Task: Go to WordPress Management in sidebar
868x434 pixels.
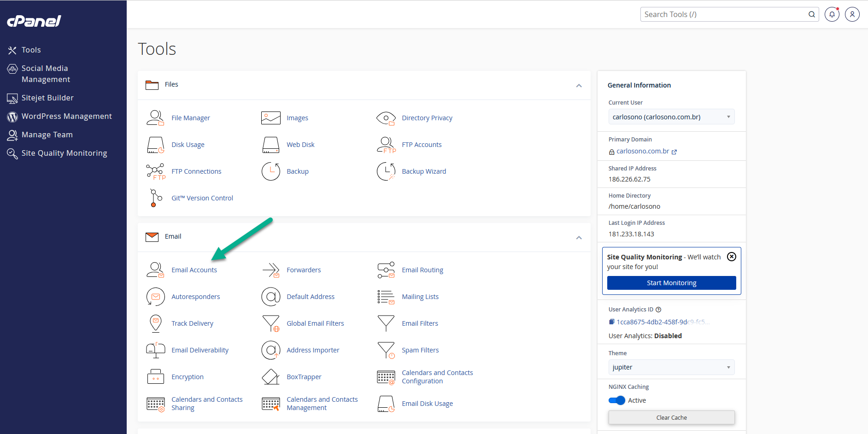Action: (x=66, y=116)
